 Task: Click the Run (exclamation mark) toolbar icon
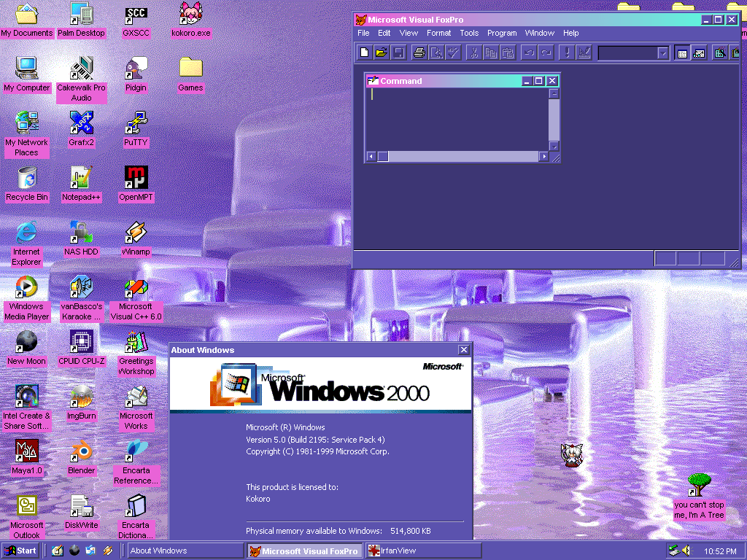coord(567,52)
